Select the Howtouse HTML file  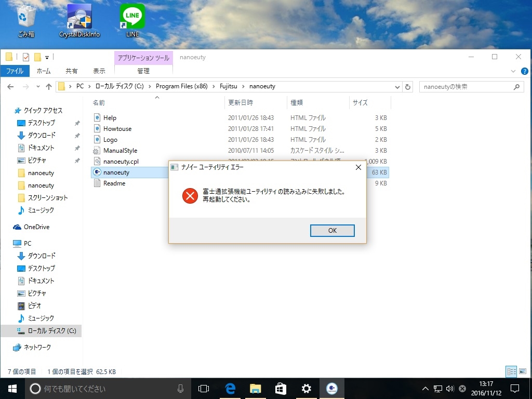[117, 129]
